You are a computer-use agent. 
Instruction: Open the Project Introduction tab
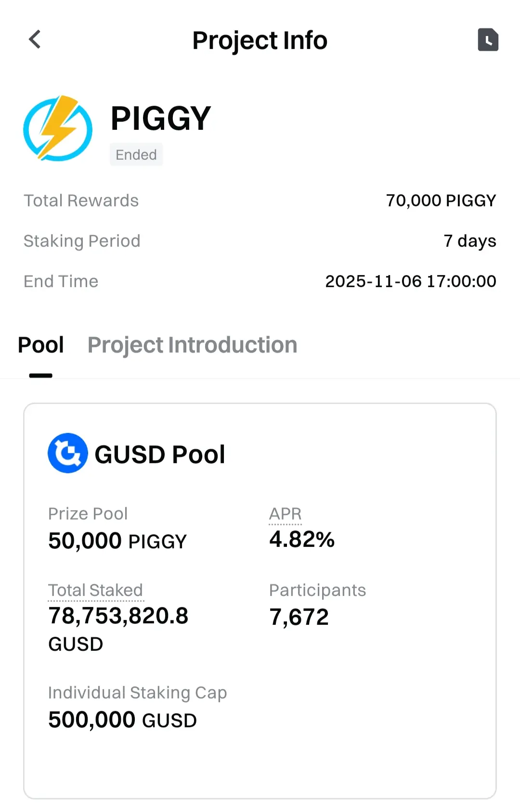coord(192,345)
